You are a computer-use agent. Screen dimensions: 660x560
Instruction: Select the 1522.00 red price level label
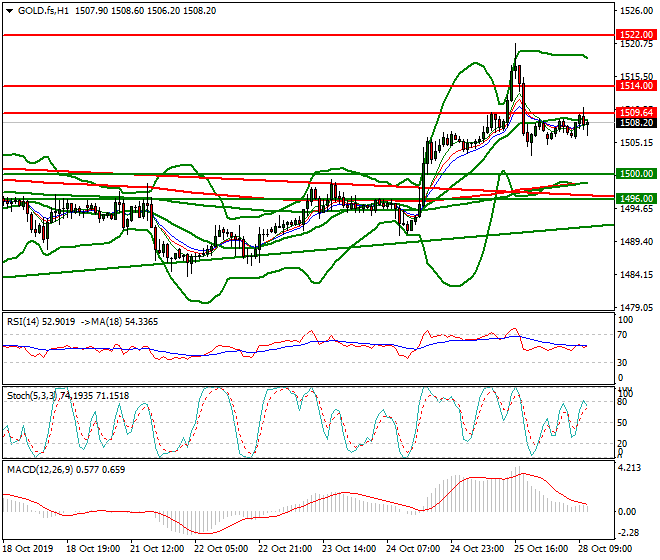(636, 35)
